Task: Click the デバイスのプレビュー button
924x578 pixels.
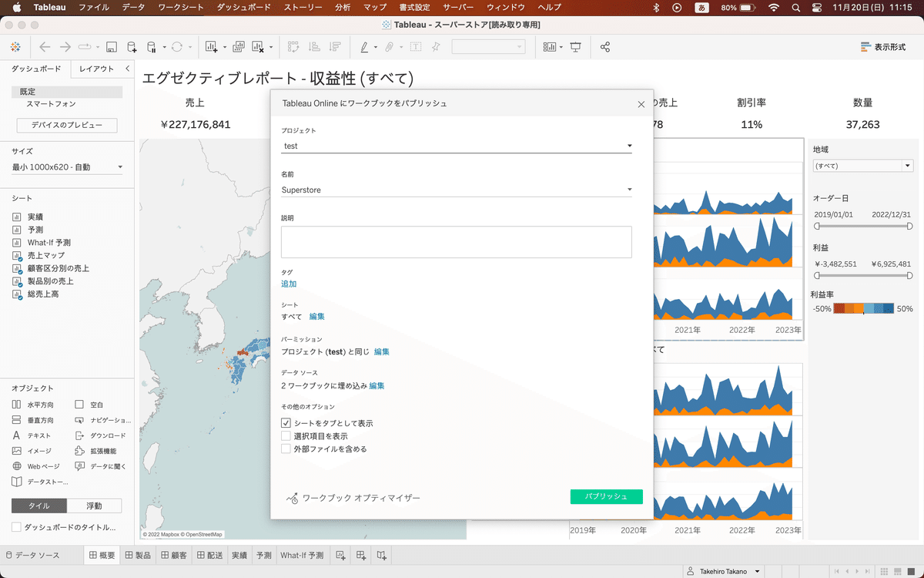Action: (x=67, y=125)
